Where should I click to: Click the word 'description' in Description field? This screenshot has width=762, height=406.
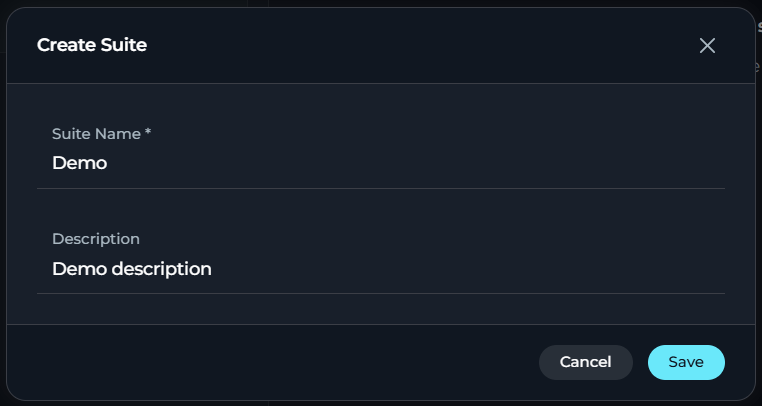click(x=162, y=269)
